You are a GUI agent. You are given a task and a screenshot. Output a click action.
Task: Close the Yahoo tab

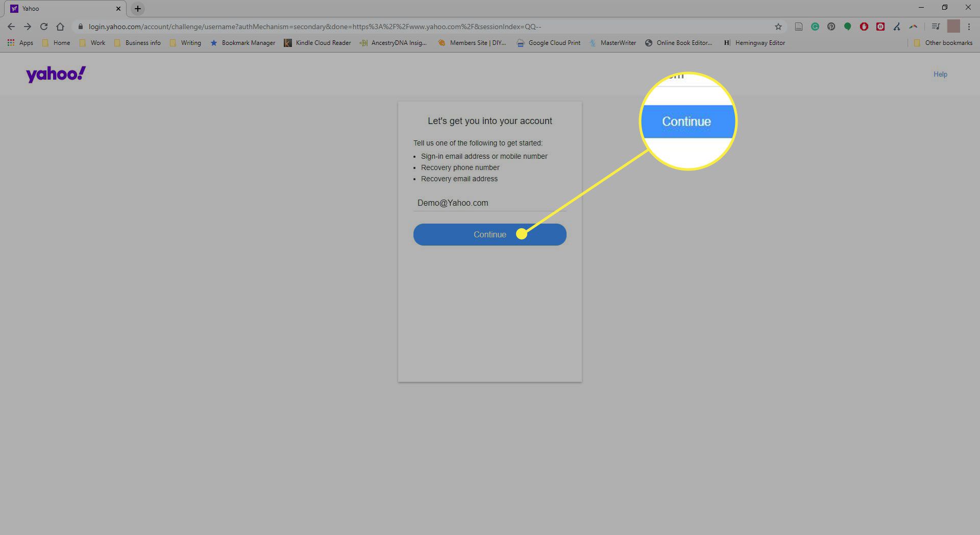pos(118,9)
